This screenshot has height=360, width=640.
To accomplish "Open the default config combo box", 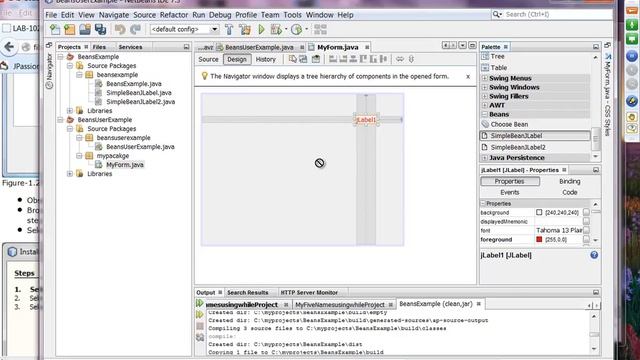I will [184, 29].
